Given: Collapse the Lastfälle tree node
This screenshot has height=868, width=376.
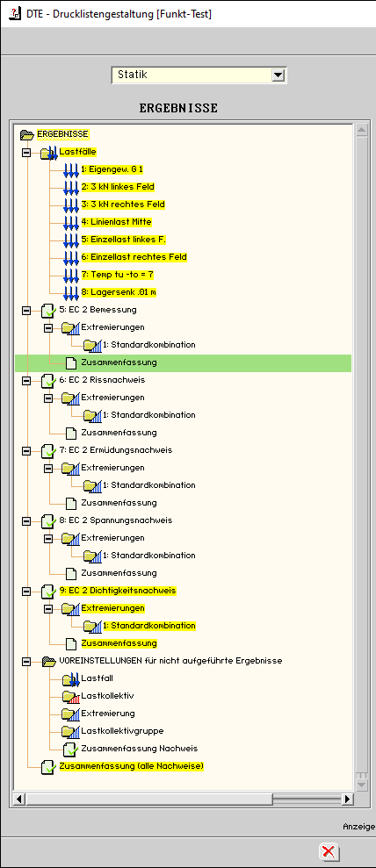Looking at the screenshot, I should (x=26, y=152).
